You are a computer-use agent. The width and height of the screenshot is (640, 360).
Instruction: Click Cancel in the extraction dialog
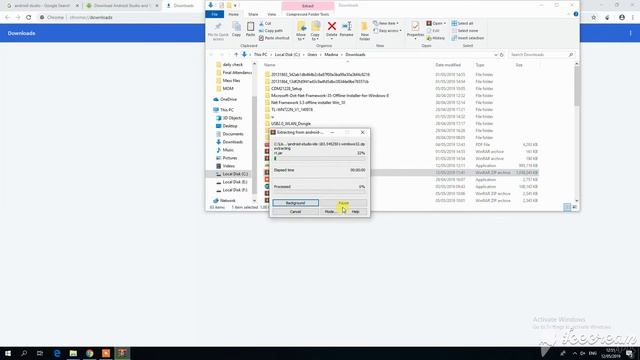coord(296,212)
